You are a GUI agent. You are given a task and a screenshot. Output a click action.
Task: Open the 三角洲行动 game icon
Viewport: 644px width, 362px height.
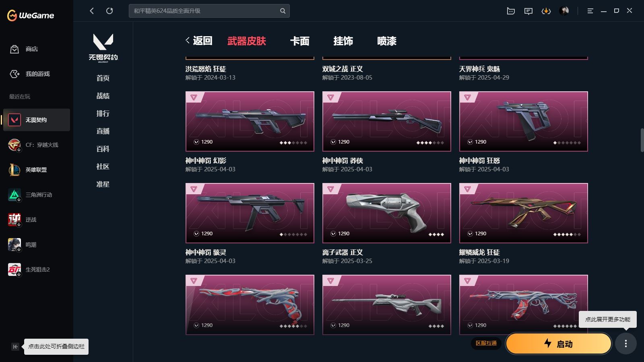[14, 195]
